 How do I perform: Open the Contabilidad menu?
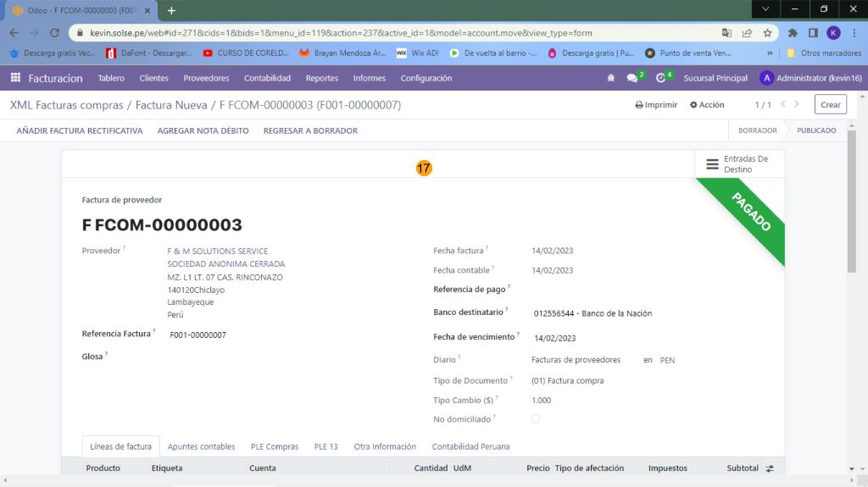[x=267, y=78]
